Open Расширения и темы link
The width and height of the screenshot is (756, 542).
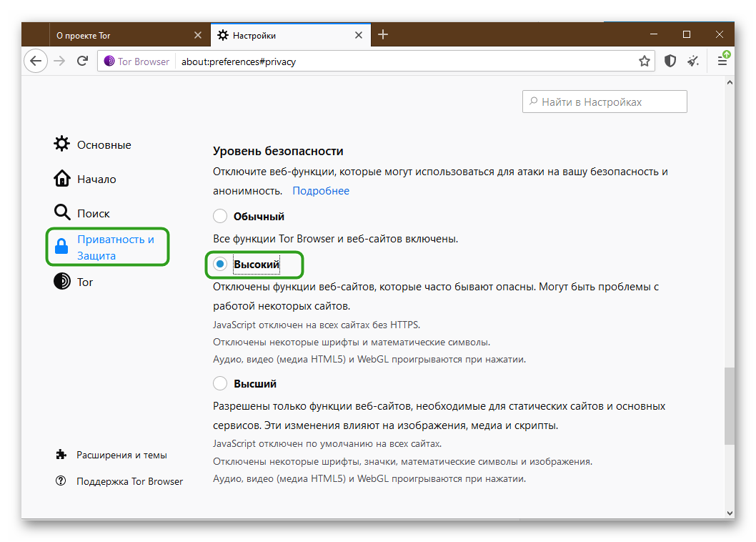click(x=121, y=455)
